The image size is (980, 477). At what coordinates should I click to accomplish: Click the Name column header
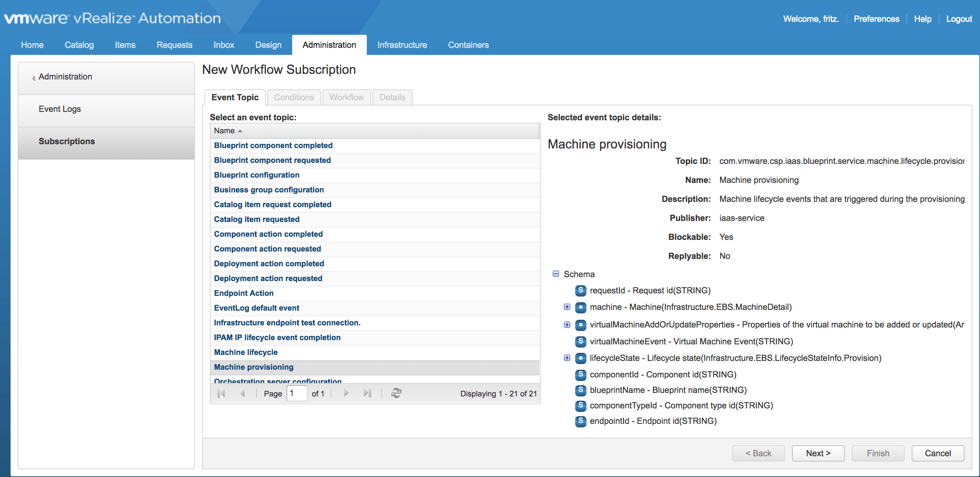click(x=375, y=131)
